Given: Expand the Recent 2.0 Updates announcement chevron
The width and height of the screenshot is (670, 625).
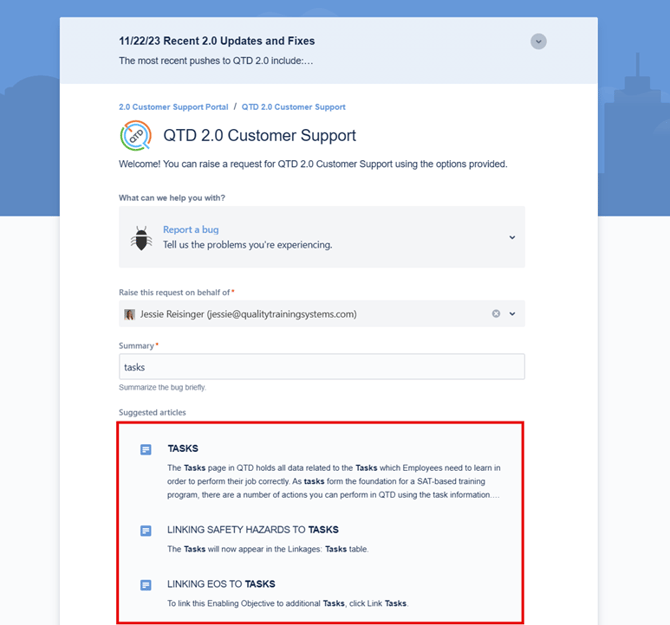Looking at the screenshot, I should [x=539, y=41].
